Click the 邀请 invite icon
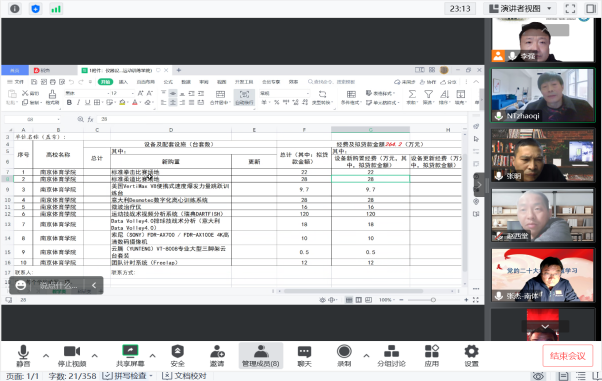This screenshot has height=381, width=602. [217, 351]
